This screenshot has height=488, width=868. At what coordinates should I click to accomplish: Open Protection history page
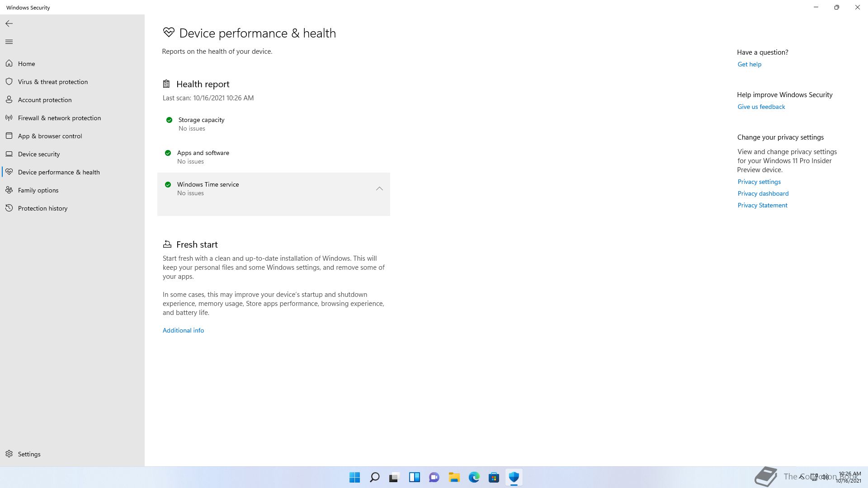pyautogui.click(x=72, y=208)
